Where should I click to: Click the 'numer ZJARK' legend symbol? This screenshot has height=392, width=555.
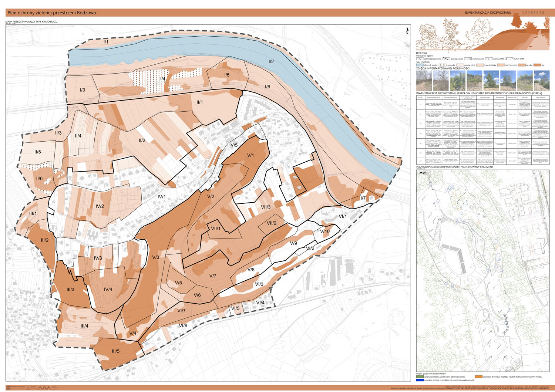pos(468,59)
